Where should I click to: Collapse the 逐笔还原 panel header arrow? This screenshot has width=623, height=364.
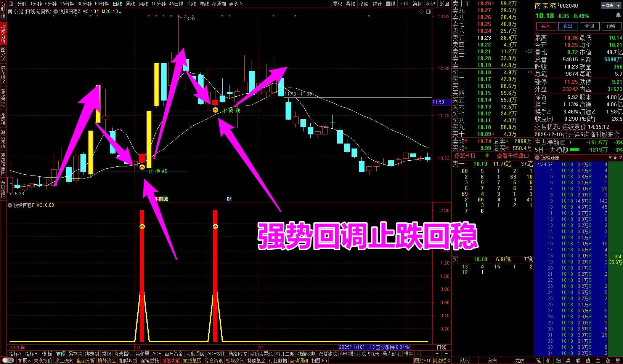tap(538, 158)
